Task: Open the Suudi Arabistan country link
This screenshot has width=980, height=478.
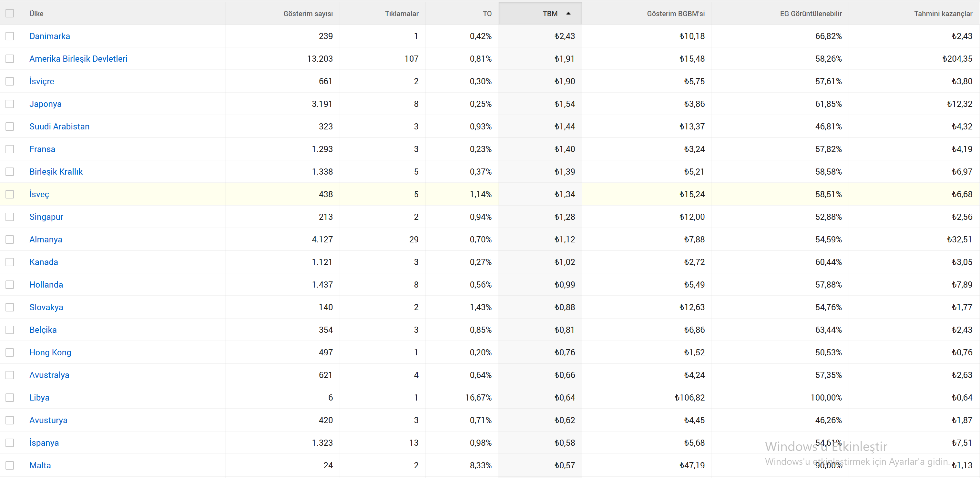Action: click(59, 127)
